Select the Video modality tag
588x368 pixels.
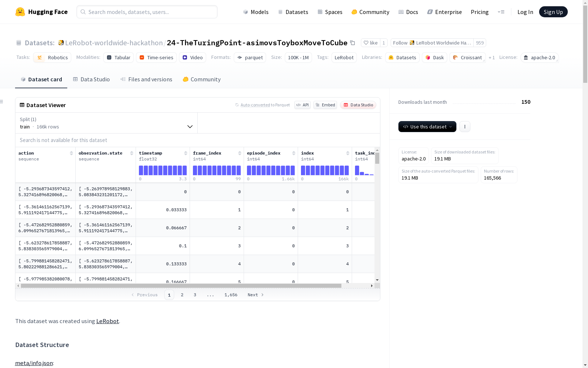coord(193,57)
